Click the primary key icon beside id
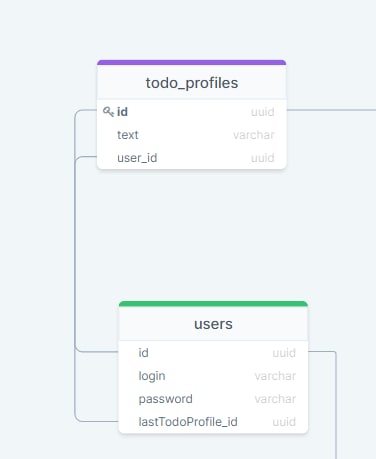Viewport: 376px width, 459px height. [108, 111]
